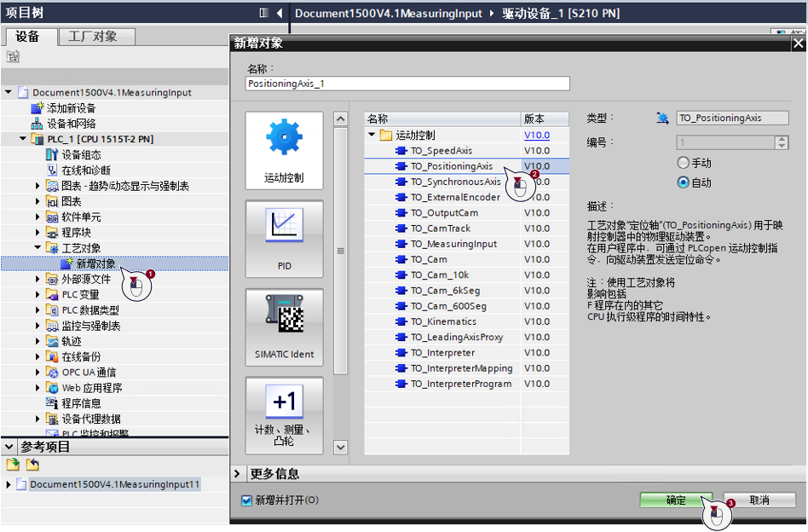Click the 名称 column header
This screenshot has width=808, height=532.
coord(442,119)
